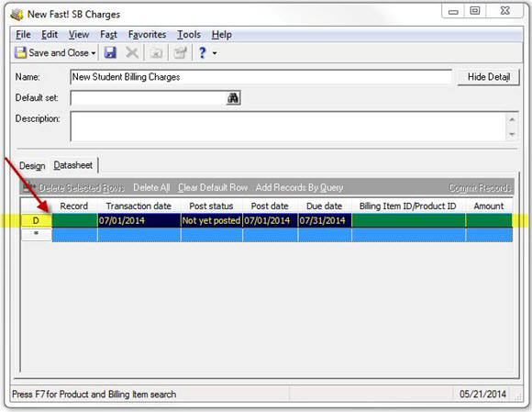Click the 07/01/2014 transaction date cell
This screenshot has width=532, height=412.
click(x=139, y=220)
